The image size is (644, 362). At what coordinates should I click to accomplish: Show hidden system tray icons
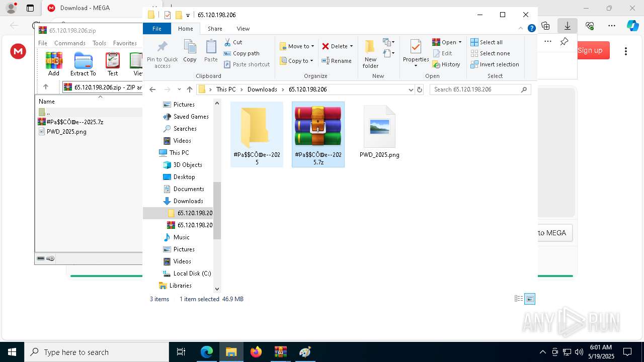(542, 352)
